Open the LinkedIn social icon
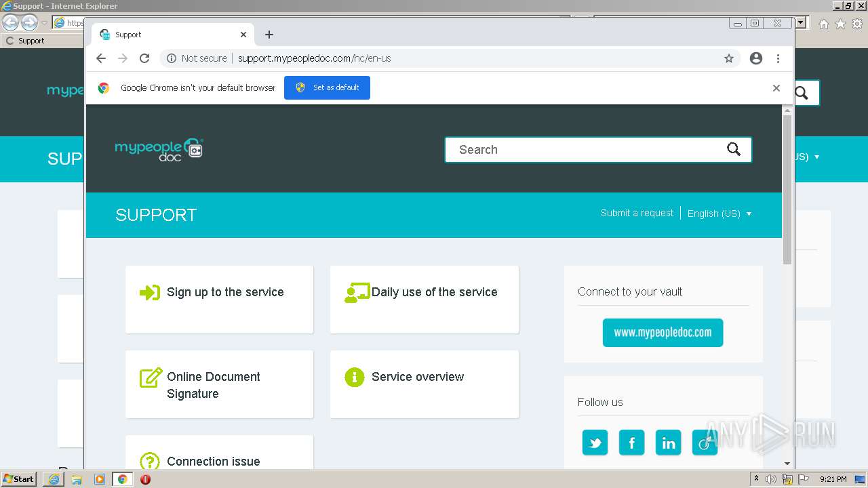The image size is (868, 488). coord(668,443)
